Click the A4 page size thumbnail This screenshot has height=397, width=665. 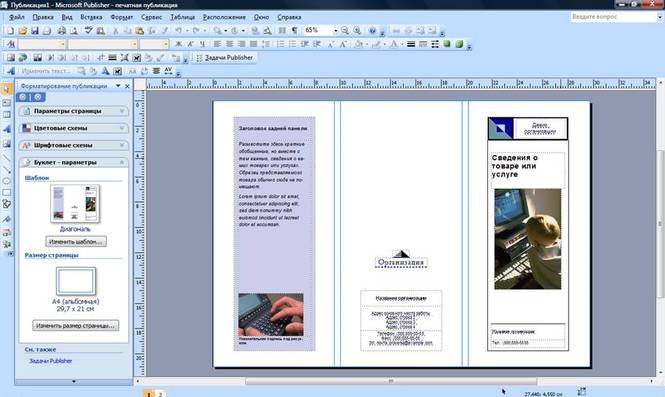pyautogui.click(x=76, y=281)
